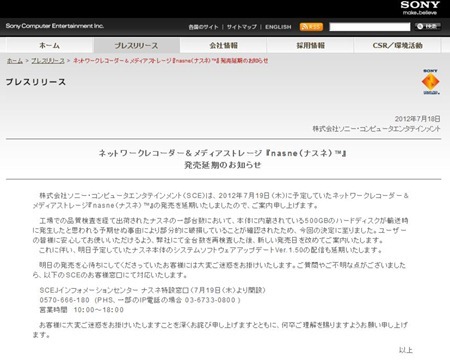Switch to the ENGLISH site link
The image size is (450, 360).
(x=278, y=27)
